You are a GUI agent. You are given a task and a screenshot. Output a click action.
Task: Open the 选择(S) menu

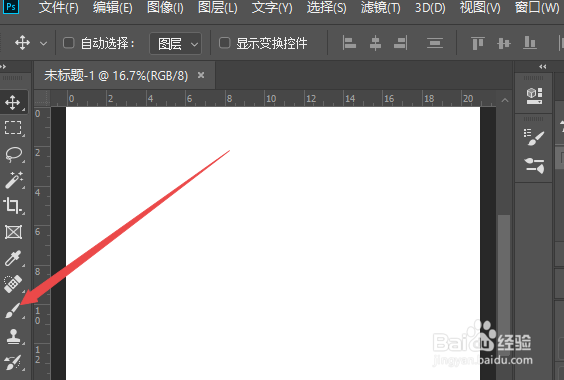(326, 8)
